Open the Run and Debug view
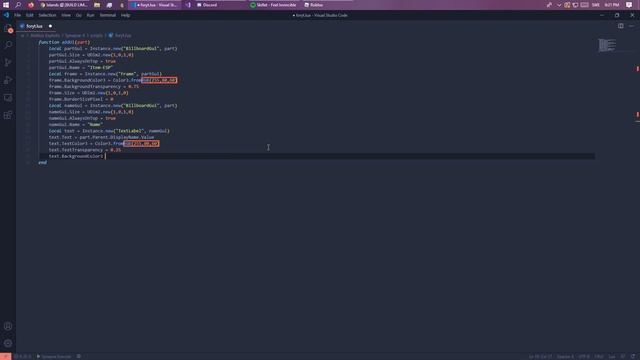Viewport: 640px width, 360px height. click(8, 80)
